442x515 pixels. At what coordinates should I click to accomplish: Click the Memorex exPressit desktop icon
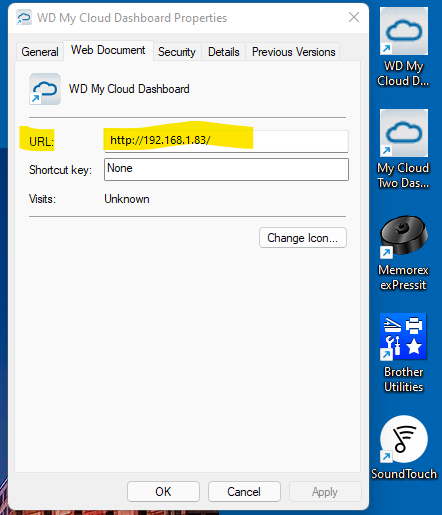(x=404, y=252)
